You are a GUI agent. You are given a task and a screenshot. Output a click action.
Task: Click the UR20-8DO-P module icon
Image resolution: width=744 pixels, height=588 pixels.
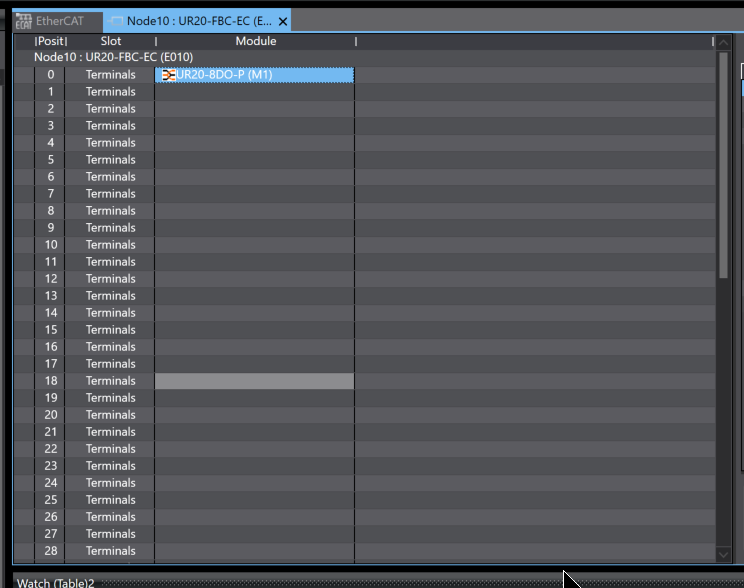click(x=168, y=75)
